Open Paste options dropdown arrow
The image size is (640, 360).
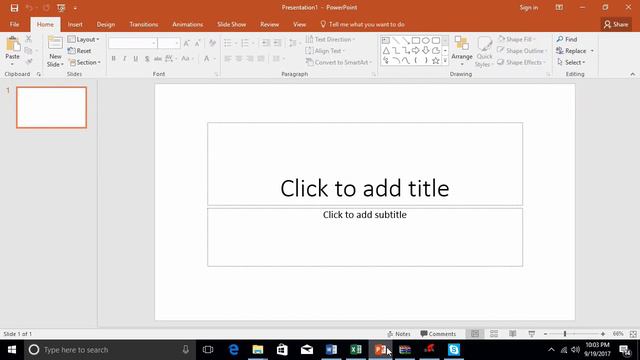[12, 64]
